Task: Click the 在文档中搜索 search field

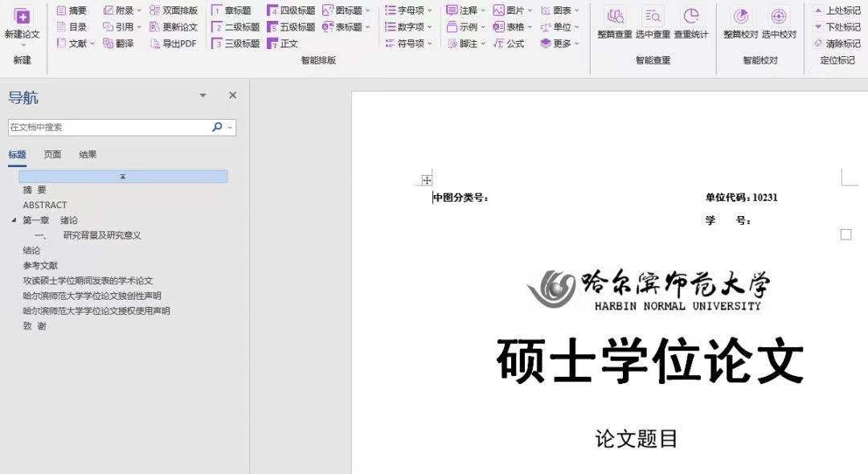Action: coord(109,127)
